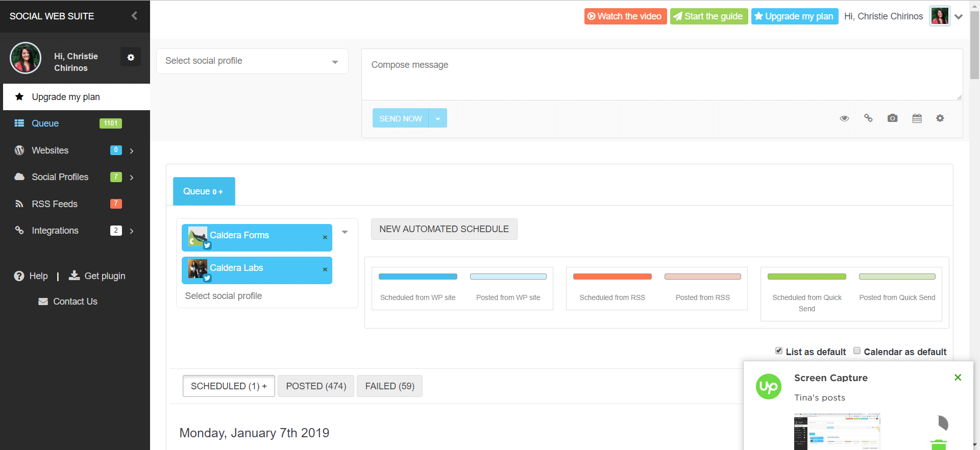980x450 pixels.
Task: Click into the Compose message field
Action: click(x=662, y=74)
